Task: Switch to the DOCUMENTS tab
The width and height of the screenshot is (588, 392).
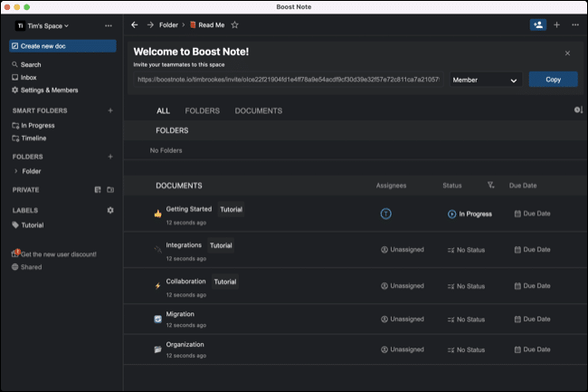Action: pos(259,111)
